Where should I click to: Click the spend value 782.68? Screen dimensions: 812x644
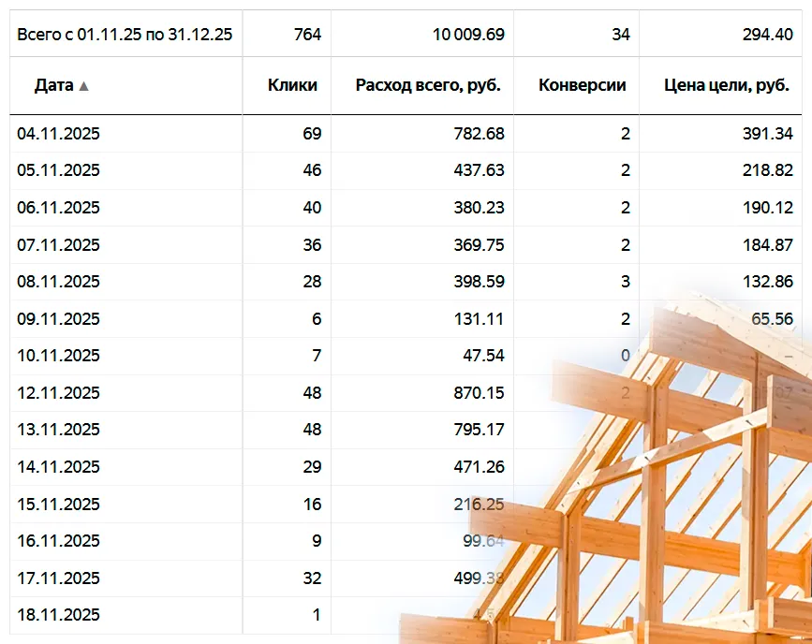point(479,134)
